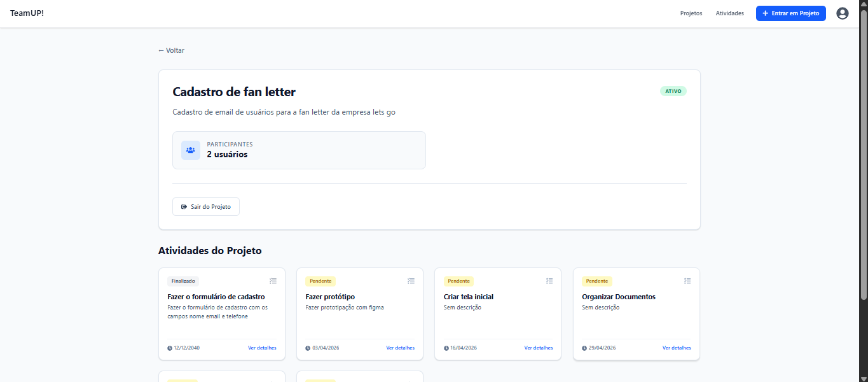The width and height of the screenshot is (868, 382).
Task: Click clock icon beside date 03/04/2026
Action: 308,348
